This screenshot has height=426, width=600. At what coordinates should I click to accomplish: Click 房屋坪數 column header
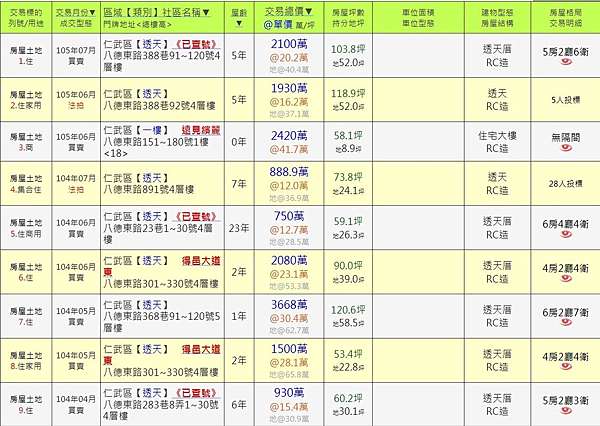pos(348,13)
